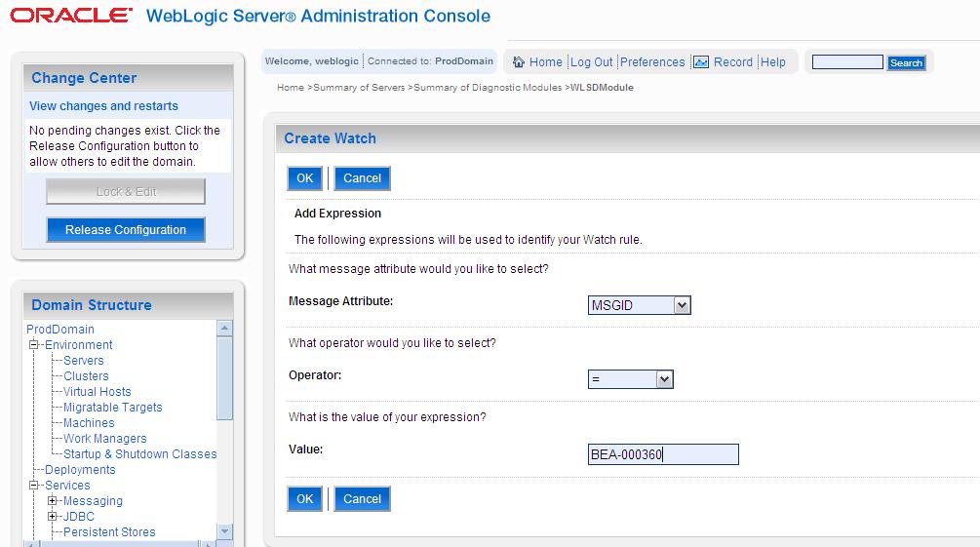Screen dimensions: 980x547
Task: Collapse the Services tree node
Action: tap(34, 486)
